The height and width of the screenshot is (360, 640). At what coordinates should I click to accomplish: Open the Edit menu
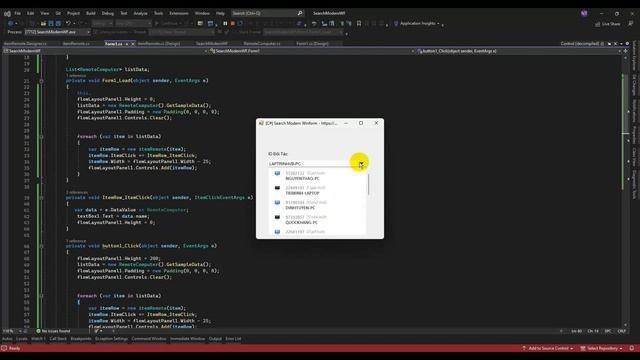pos(31,13)
